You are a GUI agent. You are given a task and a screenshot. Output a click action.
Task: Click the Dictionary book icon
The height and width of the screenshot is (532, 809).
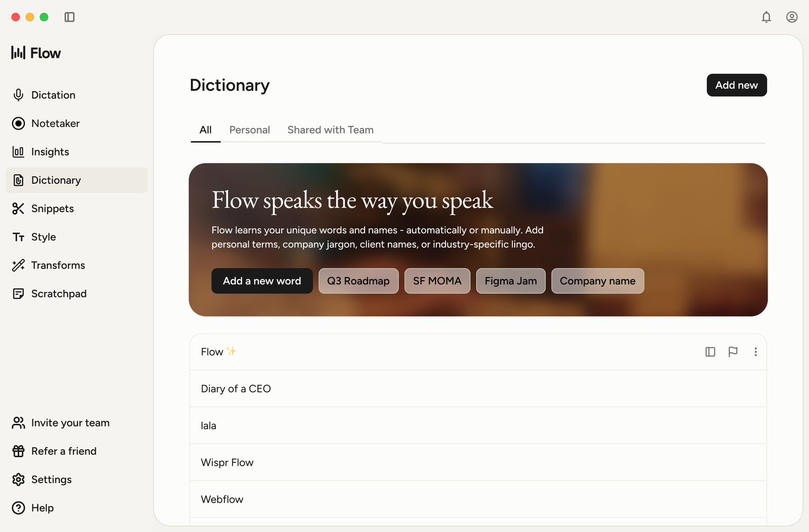[19, 180]
